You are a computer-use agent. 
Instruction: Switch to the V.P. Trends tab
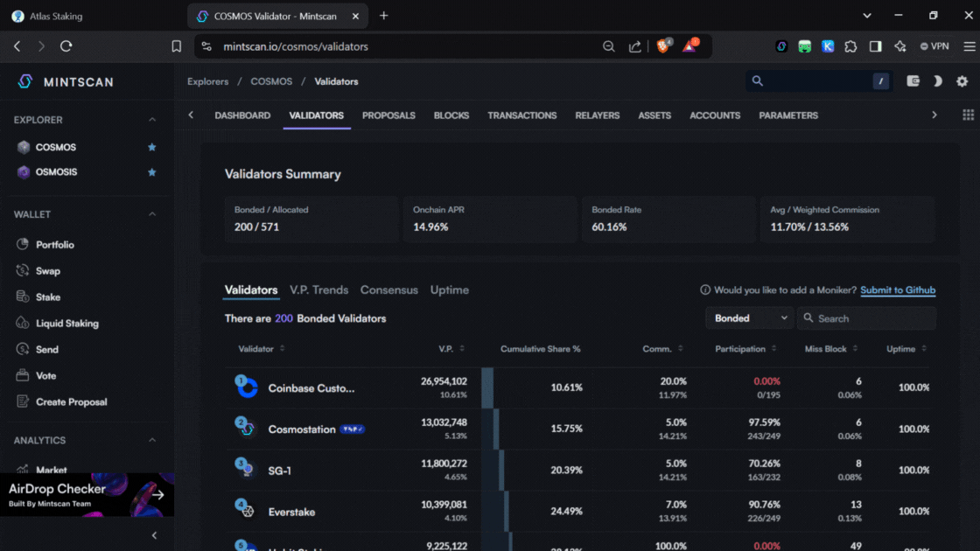[x=318, y=290]
